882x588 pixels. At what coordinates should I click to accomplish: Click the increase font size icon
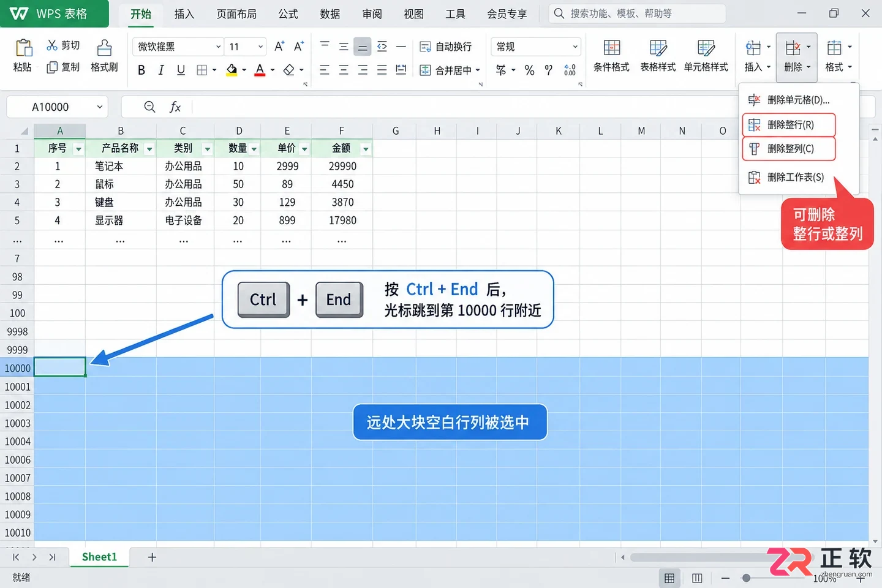pyautogui.click(x=279, y=46)
